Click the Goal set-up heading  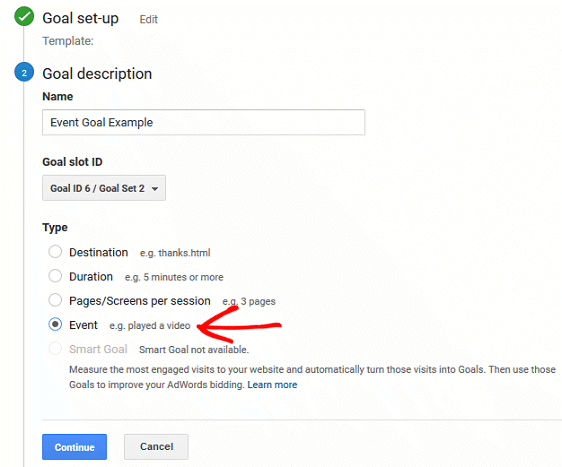pyautogui.click(x=80, y=18)
